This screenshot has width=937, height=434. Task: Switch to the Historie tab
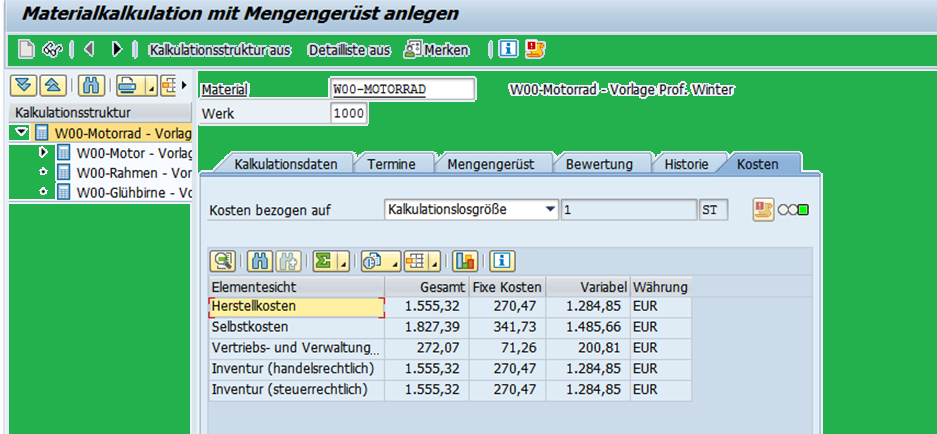pos(687,164)
